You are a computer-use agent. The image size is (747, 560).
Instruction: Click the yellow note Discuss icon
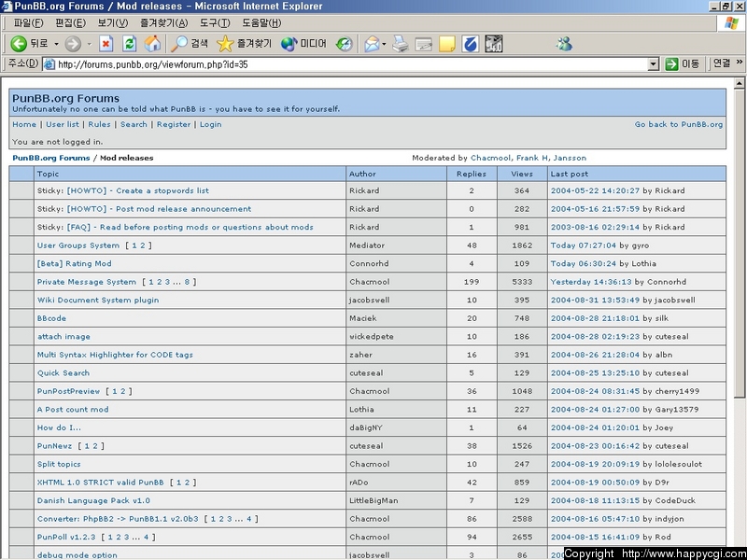tap(447, 44)
